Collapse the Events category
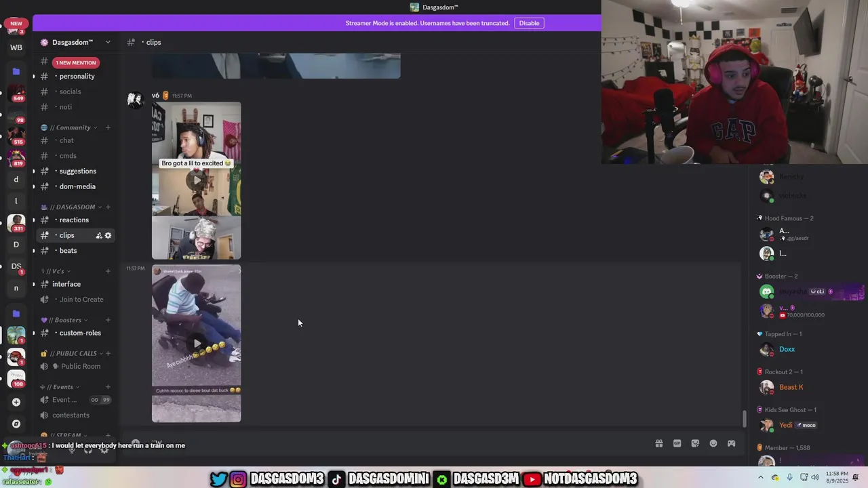The height and width of the screenshot is (488, 868). (60, 387)
